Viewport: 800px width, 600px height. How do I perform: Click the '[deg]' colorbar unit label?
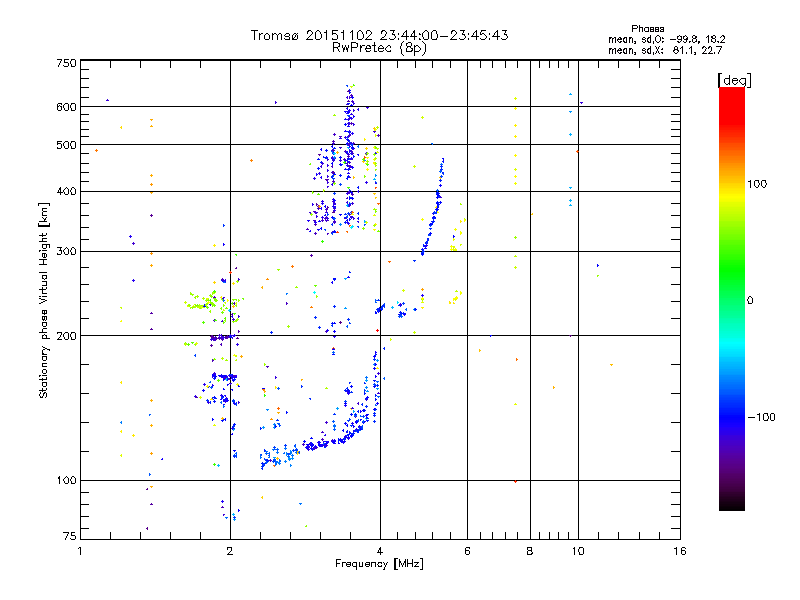tap(734, 80)
